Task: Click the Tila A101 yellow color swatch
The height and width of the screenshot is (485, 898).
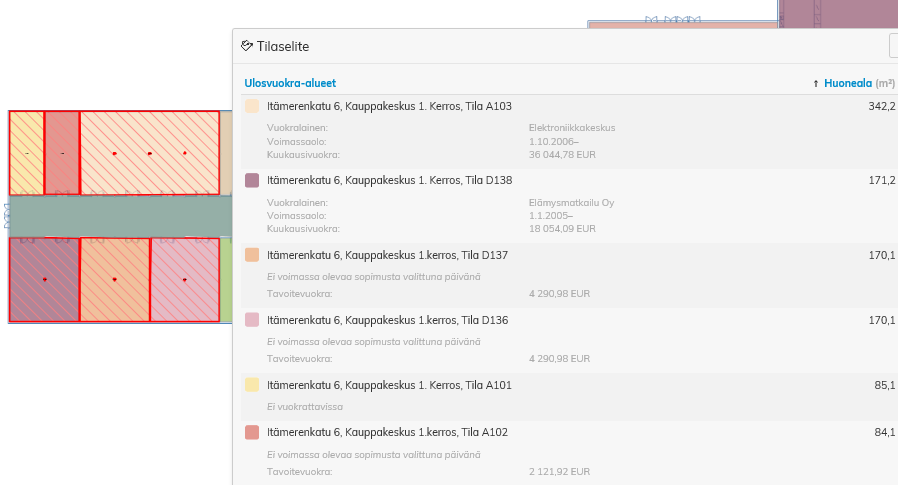Action: (x=252, y=385)
